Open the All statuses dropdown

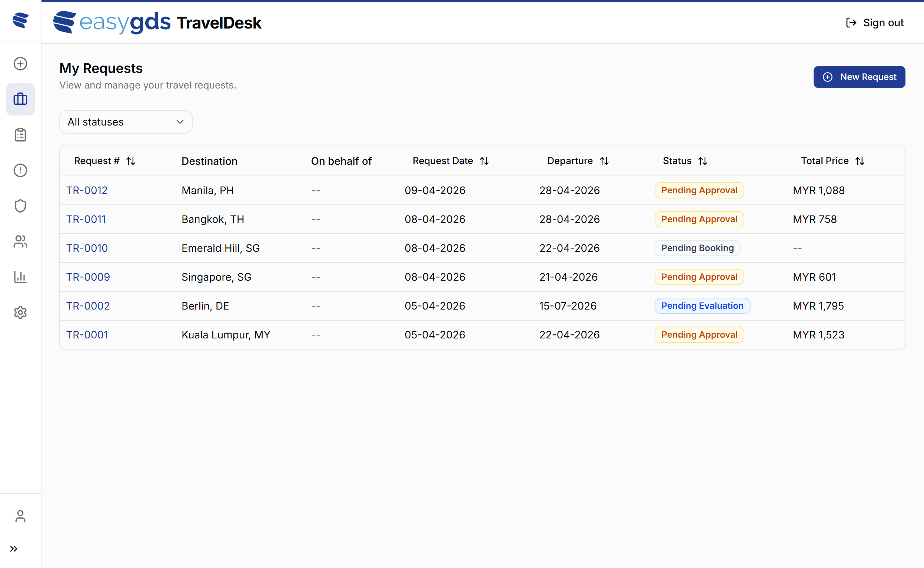click(x=126, y=121)
